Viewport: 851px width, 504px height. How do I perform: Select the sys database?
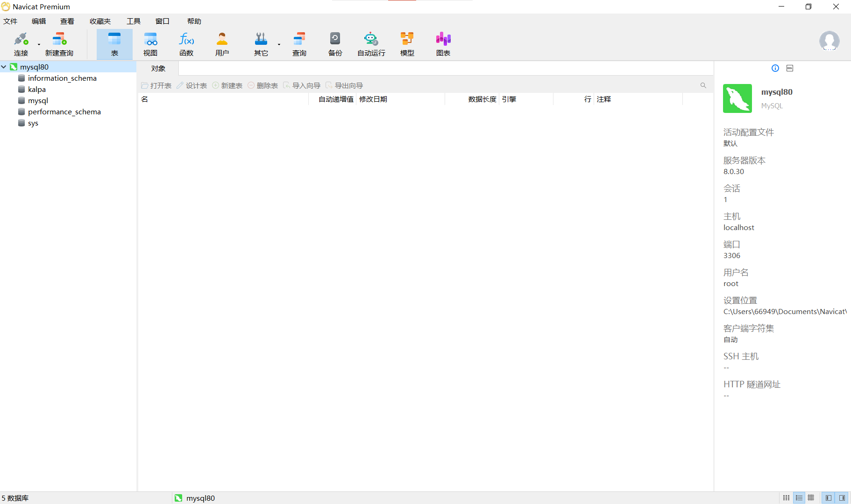[33, 123]
